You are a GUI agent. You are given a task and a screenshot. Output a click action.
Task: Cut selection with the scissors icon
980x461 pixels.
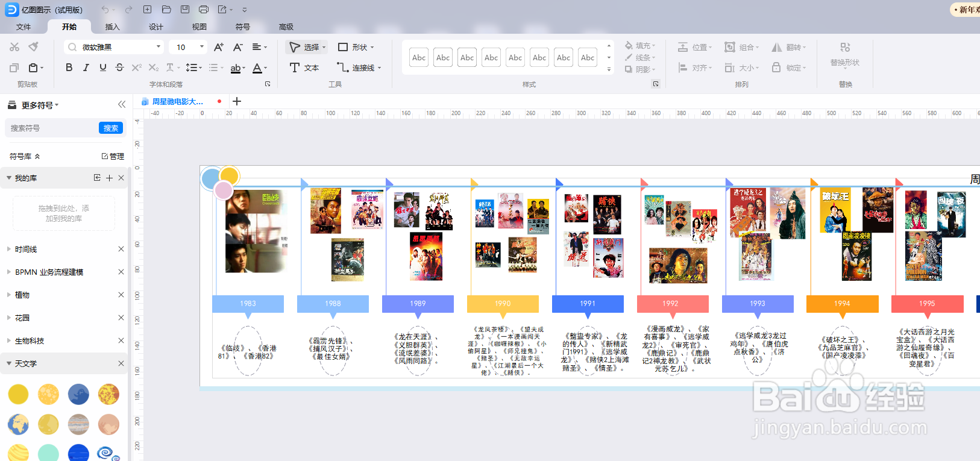click(x=14, y=47)
